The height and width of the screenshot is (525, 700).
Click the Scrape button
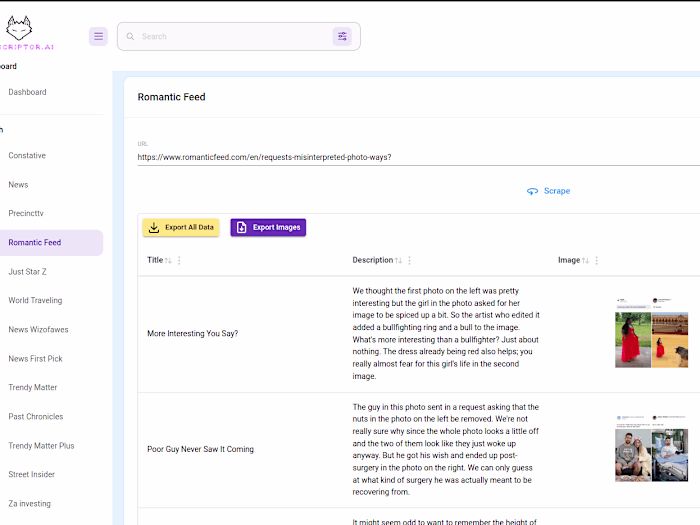coord(549,190)
